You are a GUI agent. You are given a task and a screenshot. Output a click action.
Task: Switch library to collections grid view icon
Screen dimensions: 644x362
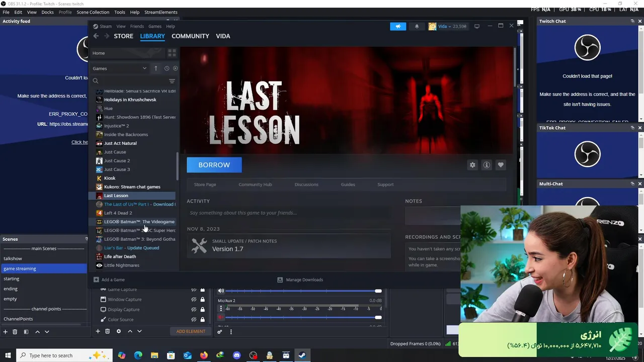[x=172, y=53]
